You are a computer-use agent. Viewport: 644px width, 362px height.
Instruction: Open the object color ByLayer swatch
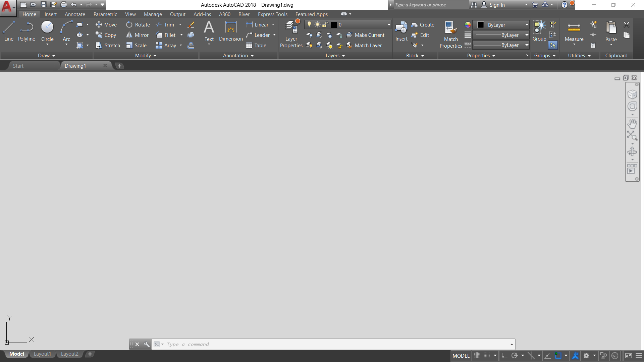click(481, 25)
